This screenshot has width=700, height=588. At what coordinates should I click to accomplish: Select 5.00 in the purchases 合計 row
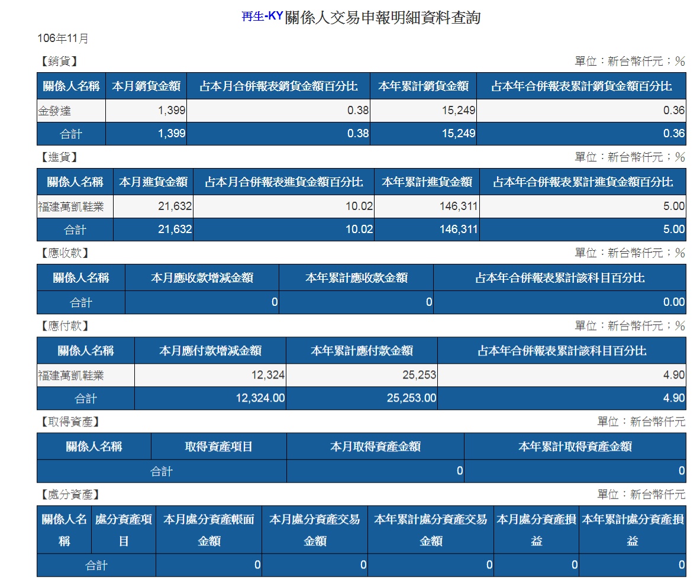click(673, 230)
